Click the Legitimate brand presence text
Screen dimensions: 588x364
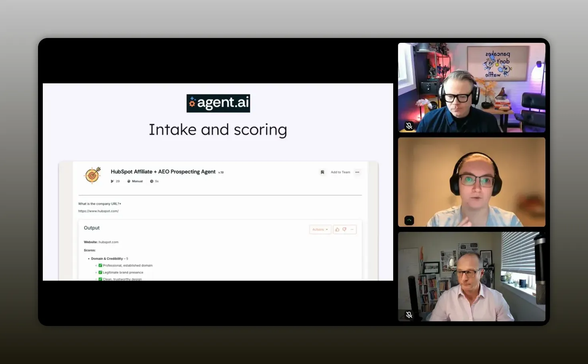(x=123, y=272)
